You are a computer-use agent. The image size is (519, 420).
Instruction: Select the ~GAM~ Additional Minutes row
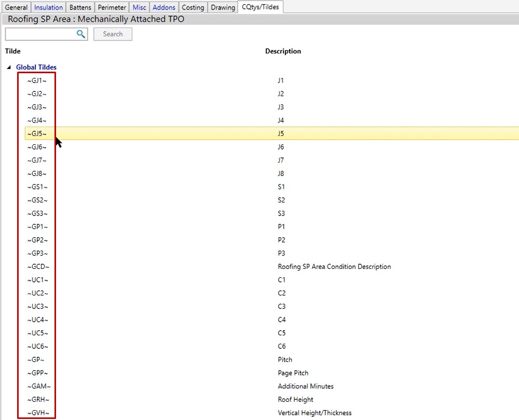(39, 386)
